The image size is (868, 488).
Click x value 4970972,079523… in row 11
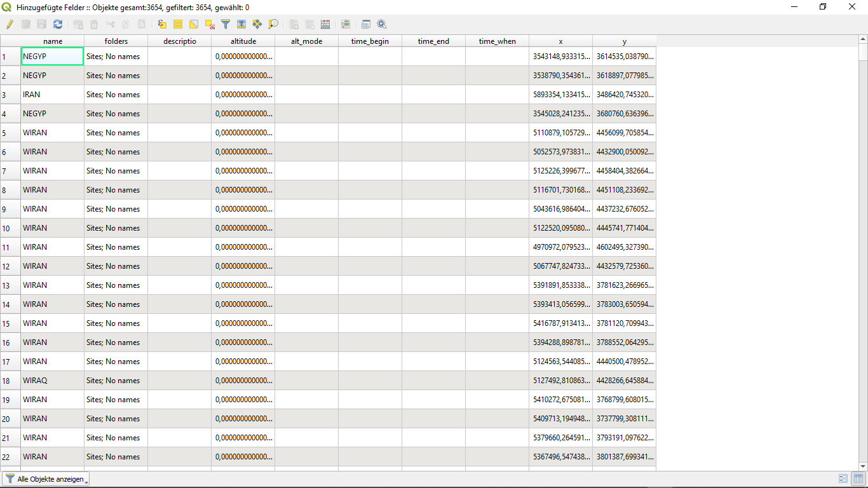coord(560,247)
